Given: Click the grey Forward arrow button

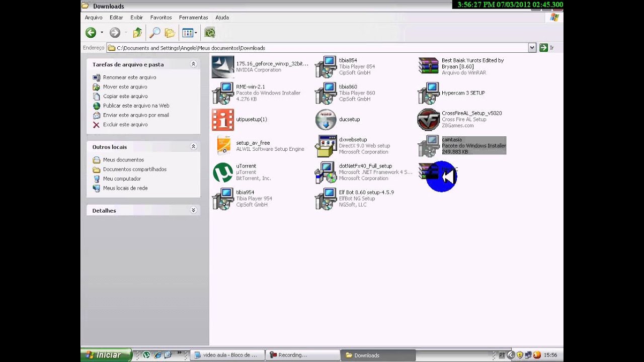Looking at the screenshot, I should pyautogui.click(x=115, y=33).
